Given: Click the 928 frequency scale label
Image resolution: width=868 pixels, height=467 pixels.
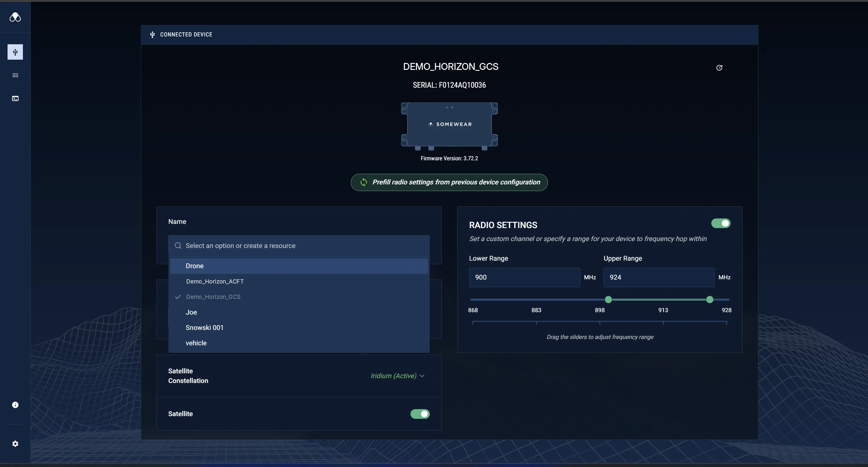Looking at the screenshot, I should coord(726,310).
